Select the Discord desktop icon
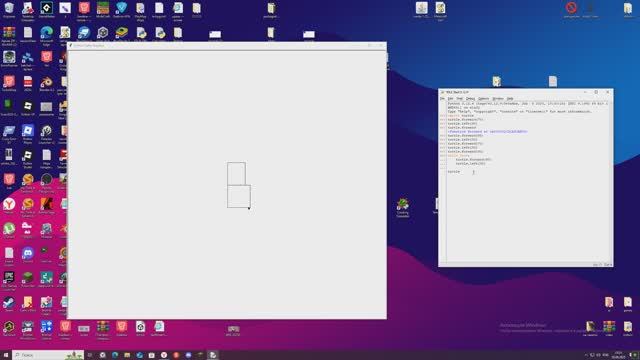Screen dimensions: 640x360 point(28,255)
